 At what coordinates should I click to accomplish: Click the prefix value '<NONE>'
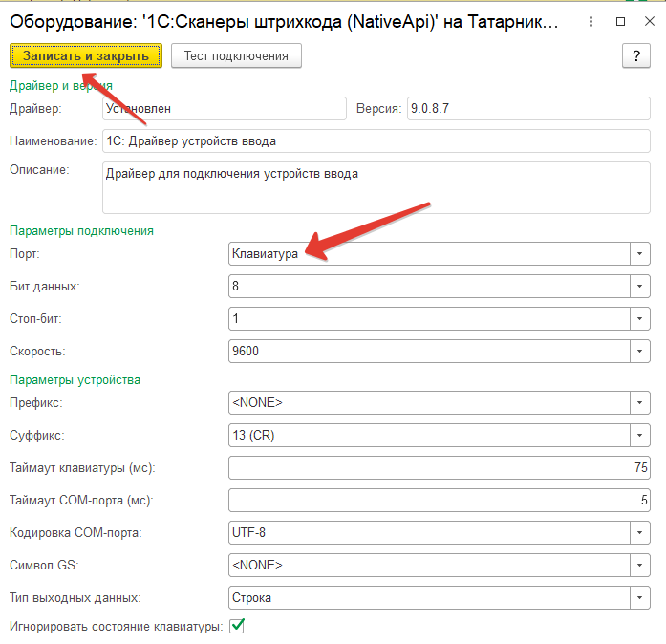(257, 402)
